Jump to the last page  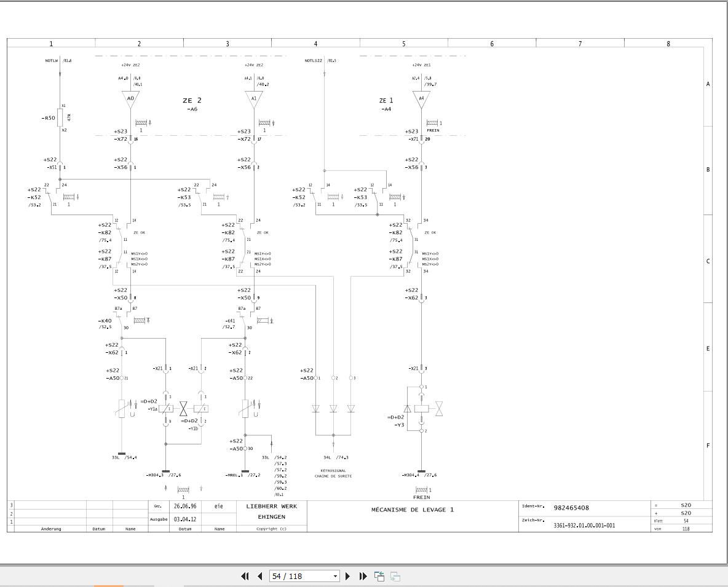click(x=363, y=576)
